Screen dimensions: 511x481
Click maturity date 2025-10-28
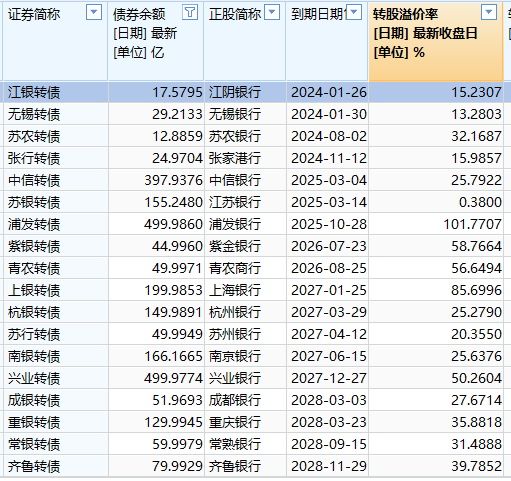tap(328, 224)
